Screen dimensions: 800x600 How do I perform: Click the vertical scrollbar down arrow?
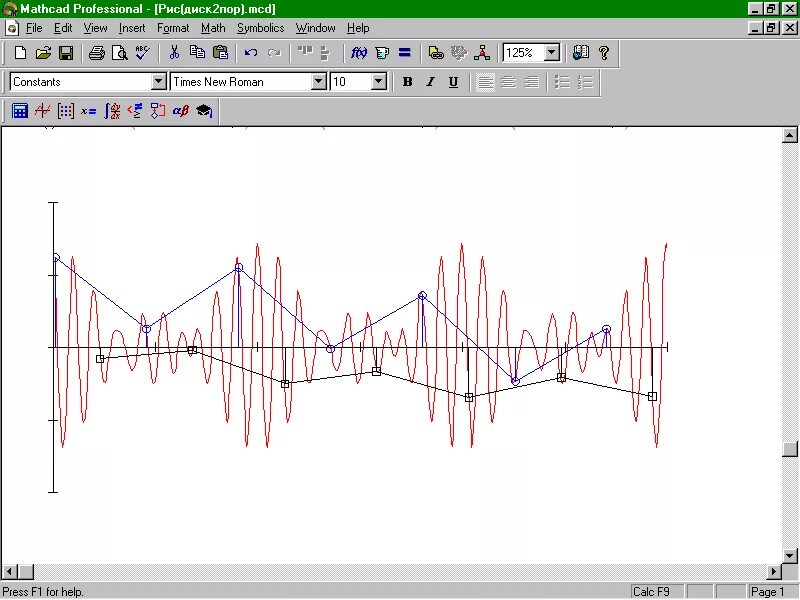790,556
